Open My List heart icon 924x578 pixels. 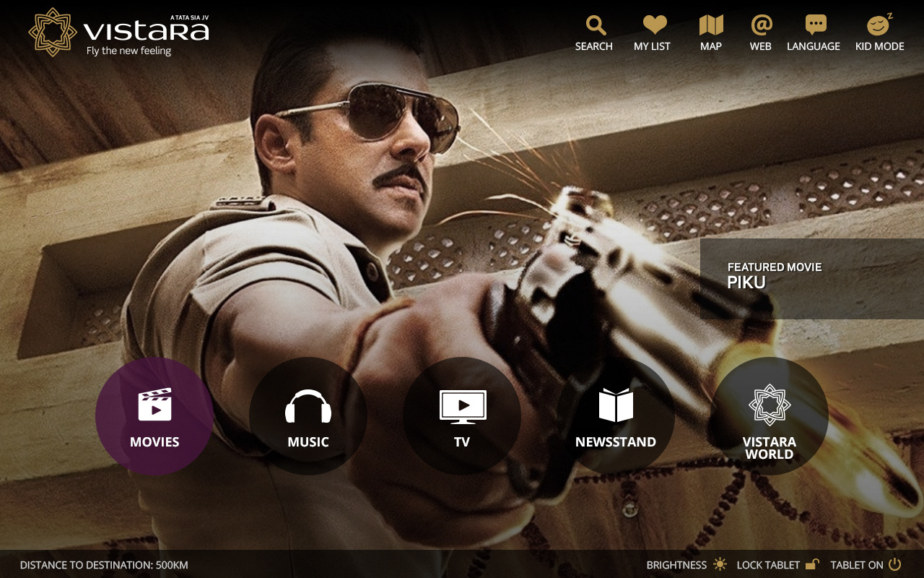coord(654,25)
